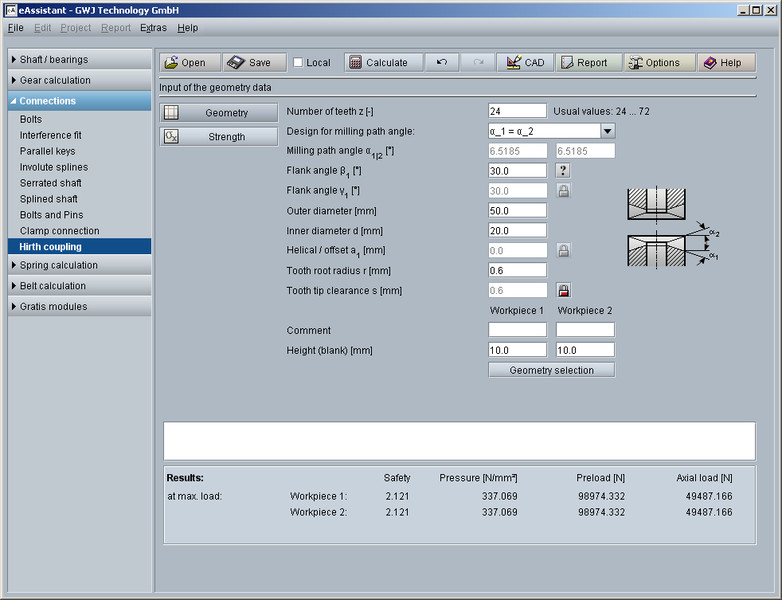Image resolution: width=782 pixels, height=600 pixels.
Task: Toggle the flank angle γ lock
Action: pyautogui.click(x=563, y=191)
